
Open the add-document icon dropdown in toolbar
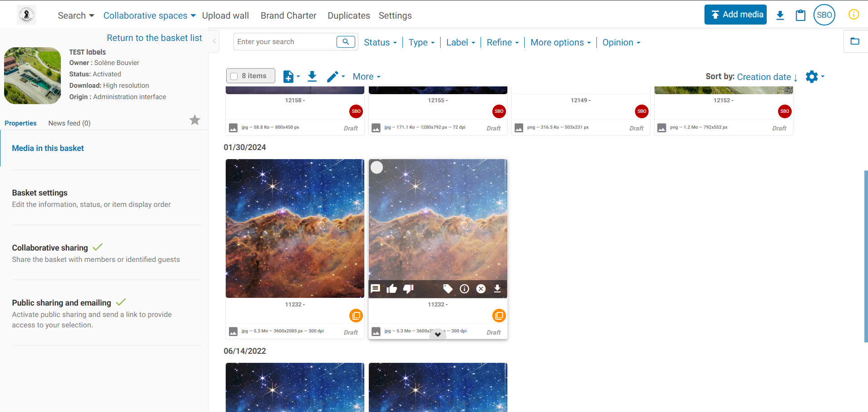coord(291,76)
